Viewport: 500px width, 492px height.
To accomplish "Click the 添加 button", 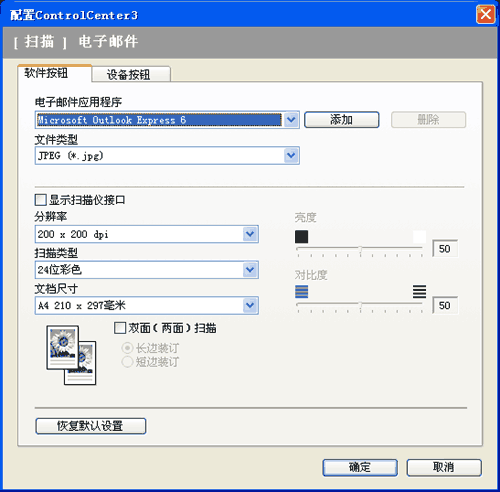I will pos(341,120).
